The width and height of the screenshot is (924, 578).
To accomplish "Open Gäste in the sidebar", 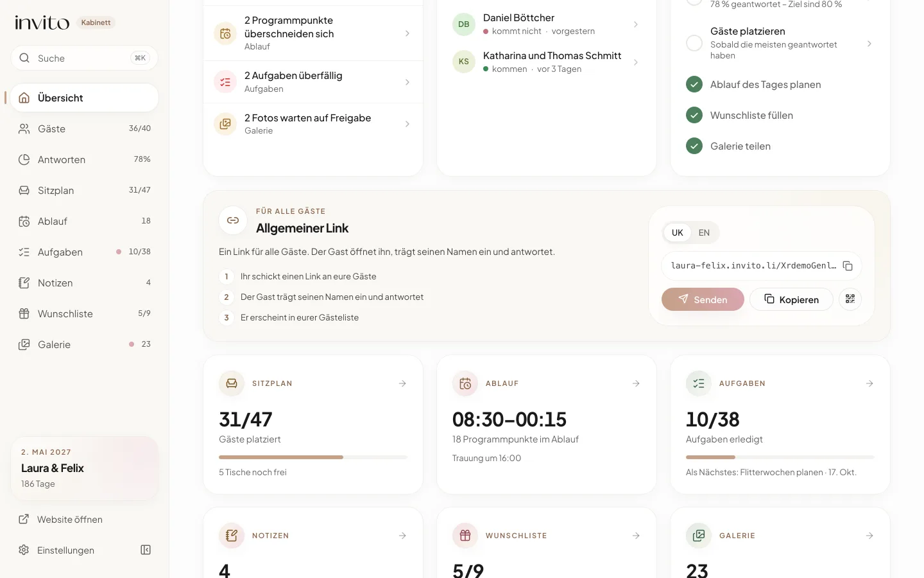I will (85, 129).
